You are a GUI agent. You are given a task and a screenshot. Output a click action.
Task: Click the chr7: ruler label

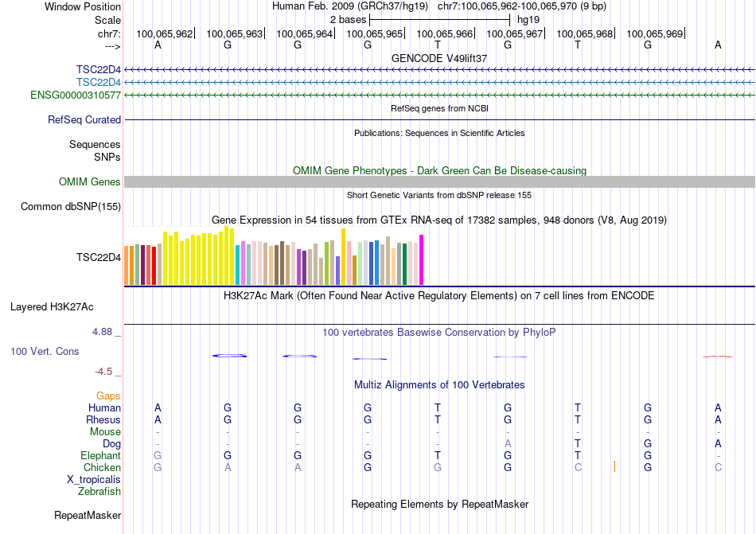pos(109,33)
